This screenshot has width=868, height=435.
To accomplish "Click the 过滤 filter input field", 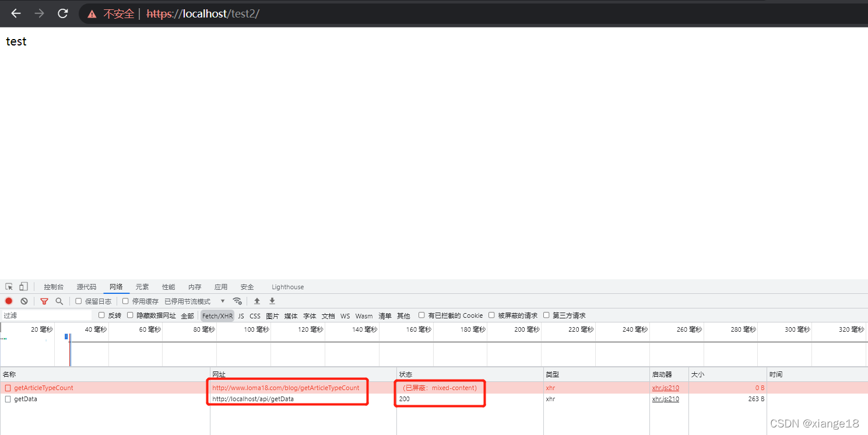I will 47,315.
